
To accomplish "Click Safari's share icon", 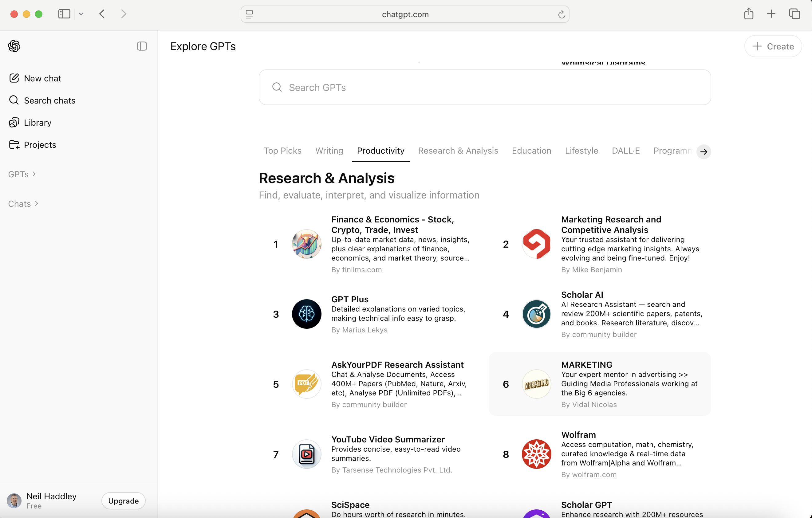I will tap(749, 14).
